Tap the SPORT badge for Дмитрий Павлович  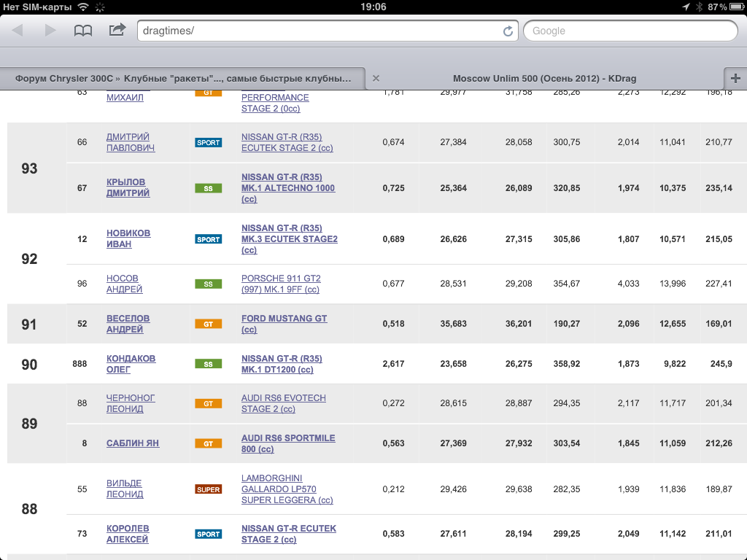pyautogui.click(x=208, y=142)
